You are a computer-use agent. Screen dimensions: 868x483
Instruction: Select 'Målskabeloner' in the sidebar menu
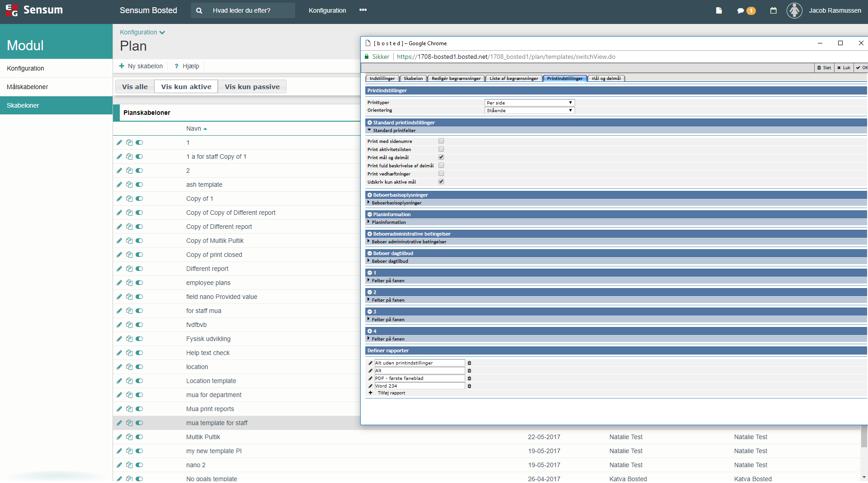[x=28, y=87]
